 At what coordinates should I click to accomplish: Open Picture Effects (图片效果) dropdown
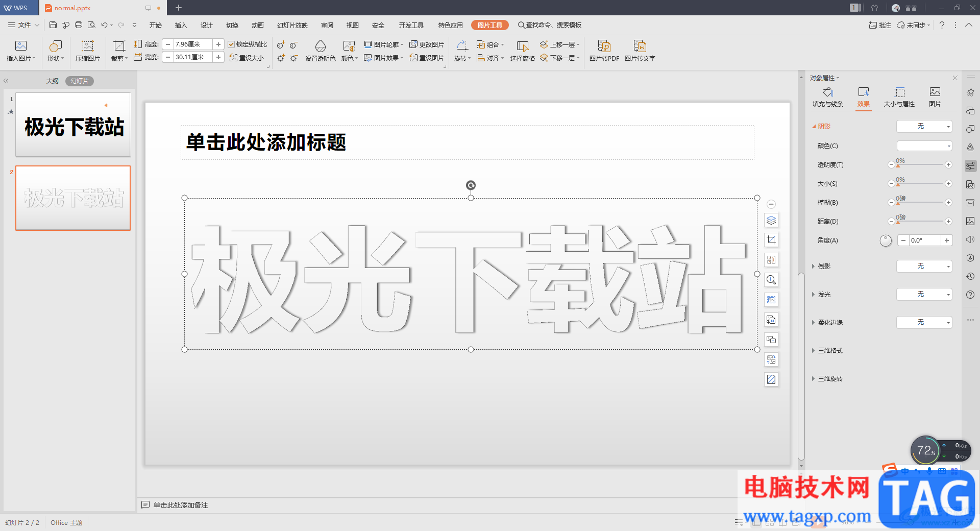(x=383, y=58)
